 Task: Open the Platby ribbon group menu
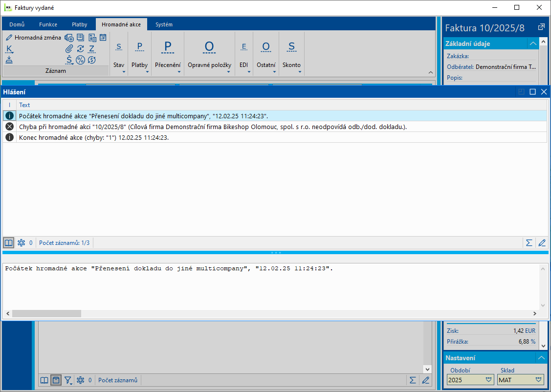[x=139, y=54]
